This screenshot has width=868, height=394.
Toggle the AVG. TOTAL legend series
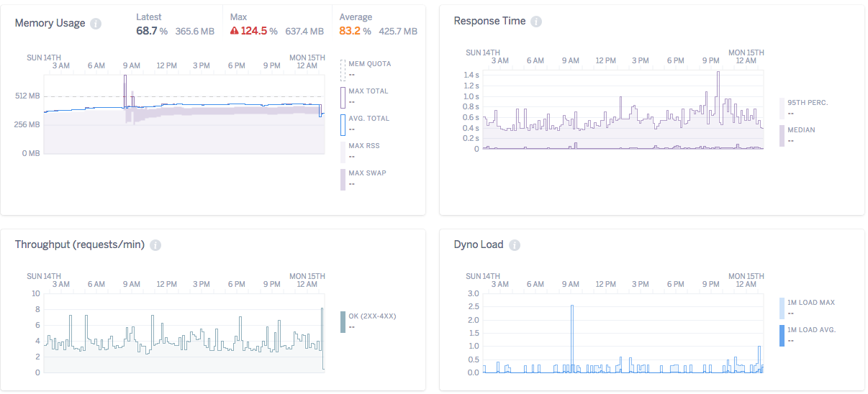coord(364,124)
